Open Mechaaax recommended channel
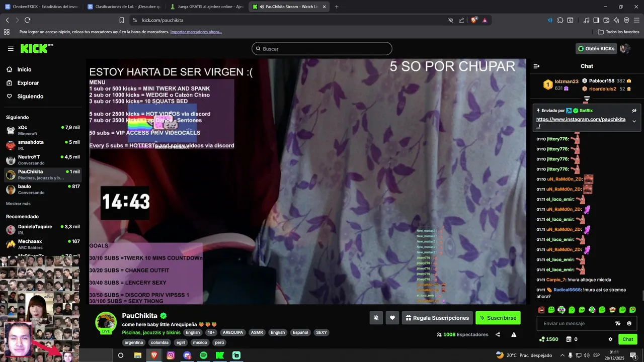 43,244
